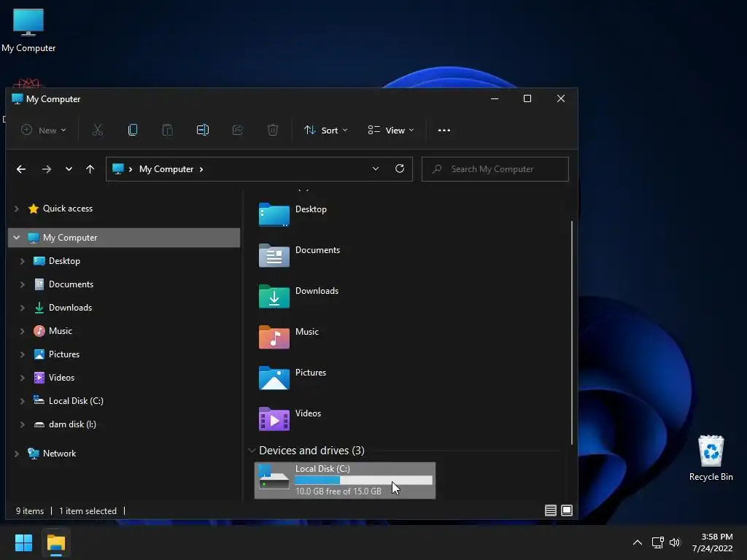
Task: Switch to details view icon in status bar
Action: click(x=550, y=510)
